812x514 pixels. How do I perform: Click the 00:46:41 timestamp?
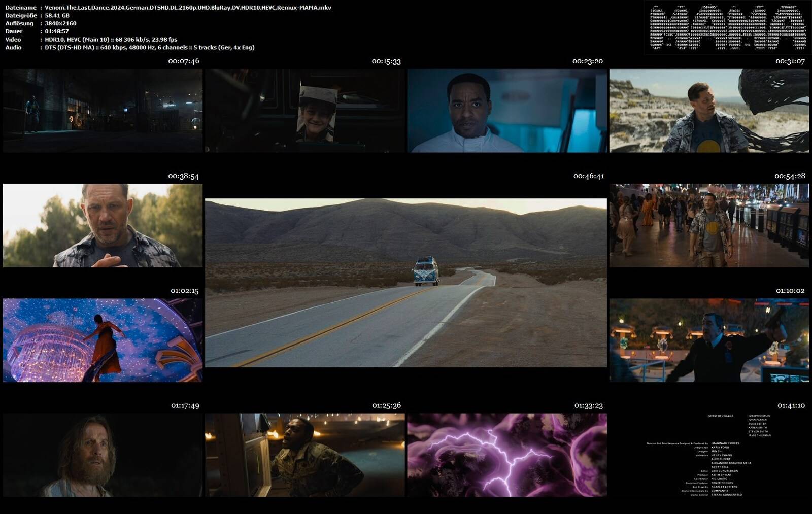click(x=589, y=176)
